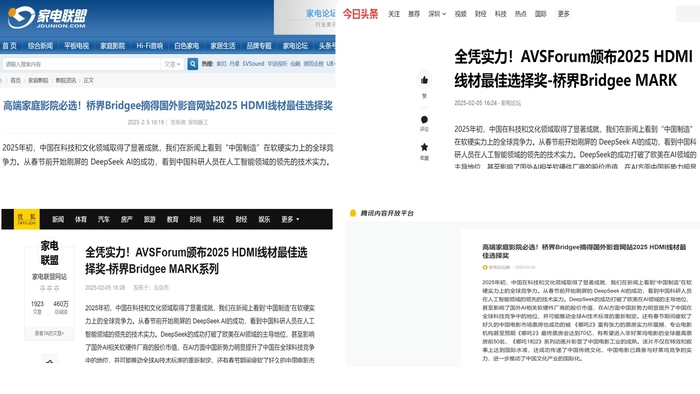This screenshot has height=394, width=700.
Task: Open the Hi-Fi音响 navigation tab
Action: pos(150,46)
